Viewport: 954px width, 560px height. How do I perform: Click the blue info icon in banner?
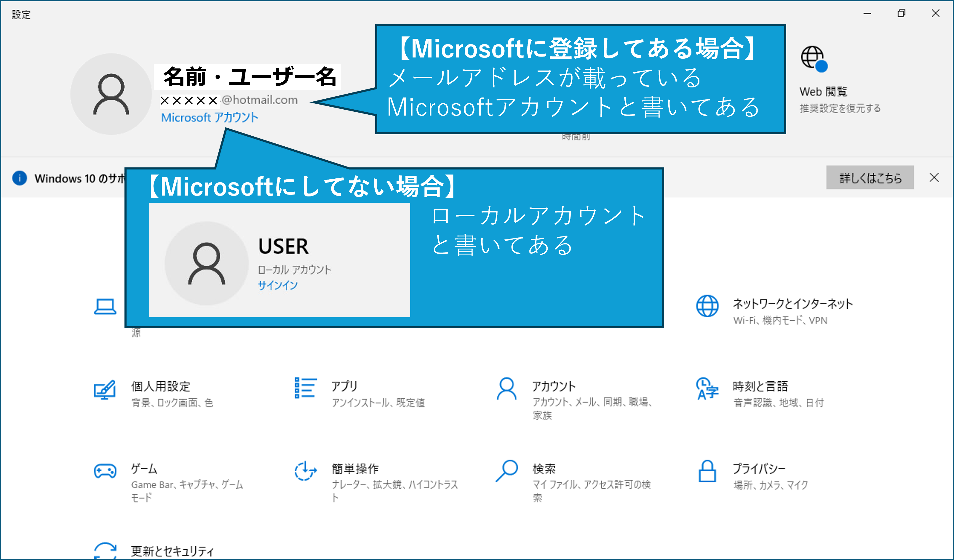pos(20,178)
